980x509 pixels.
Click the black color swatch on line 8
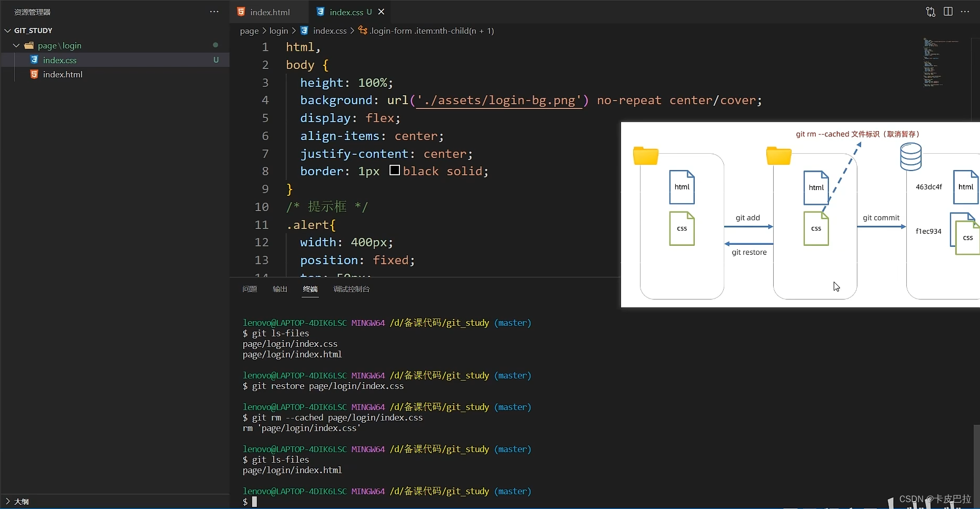(395, 171)
